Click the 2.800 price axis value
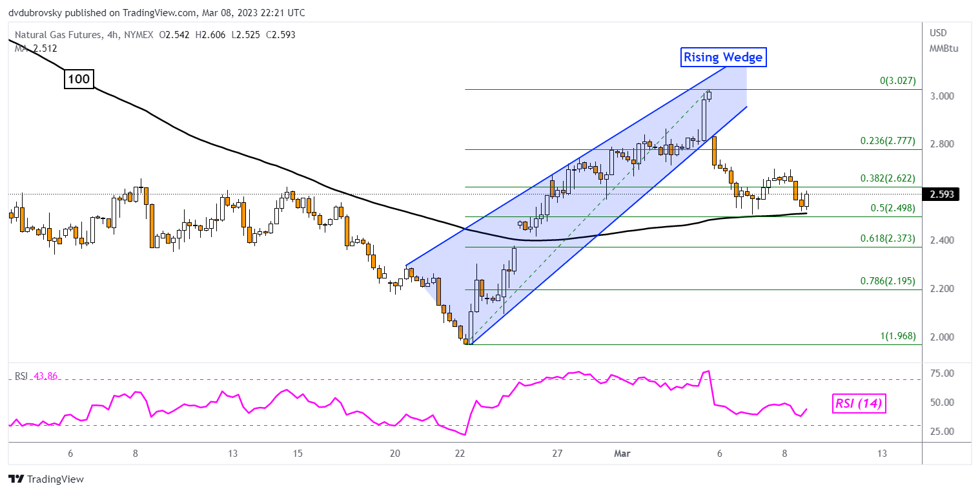Viewport: 980px width, 493px height. coord(942,144)
